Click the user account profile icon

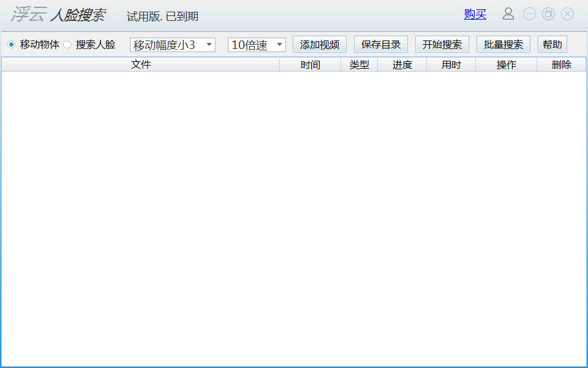(508, 14)
